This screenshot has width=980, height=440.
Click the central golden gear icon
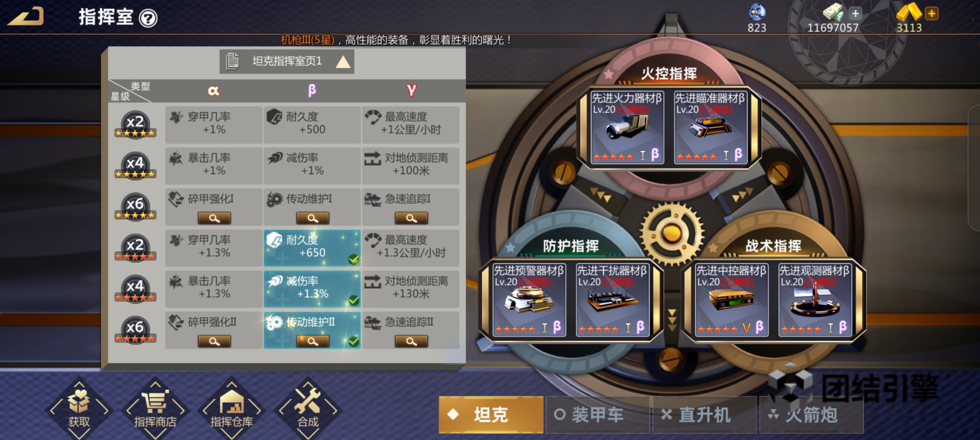pos(672,233)
